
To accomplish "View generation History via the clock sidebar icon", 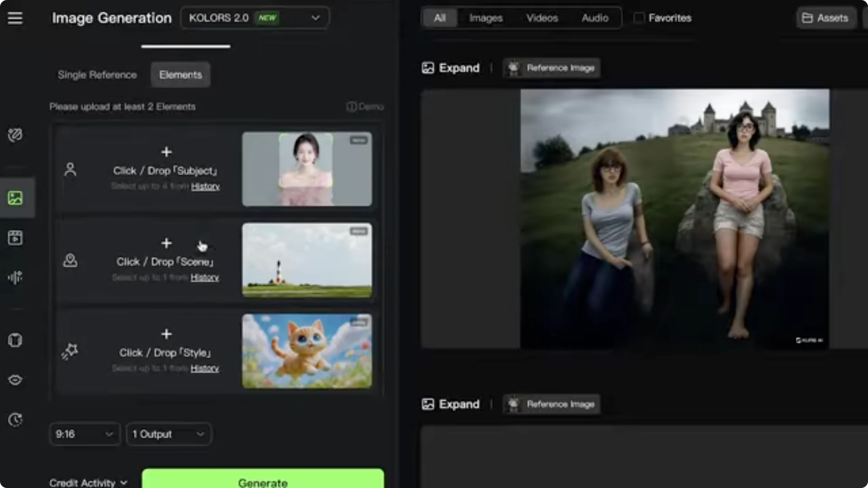I will point(15,420).
